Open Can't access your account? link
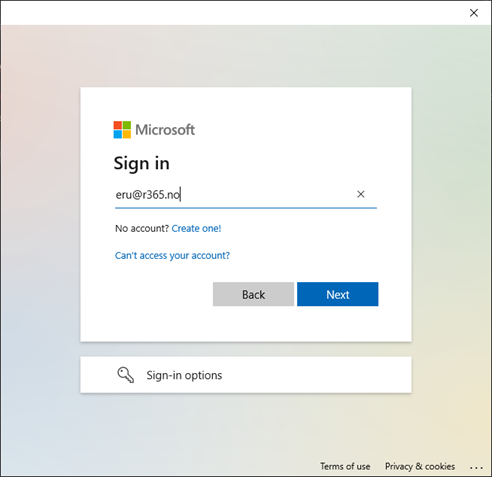The image size is (492, 477). (172, 256)
